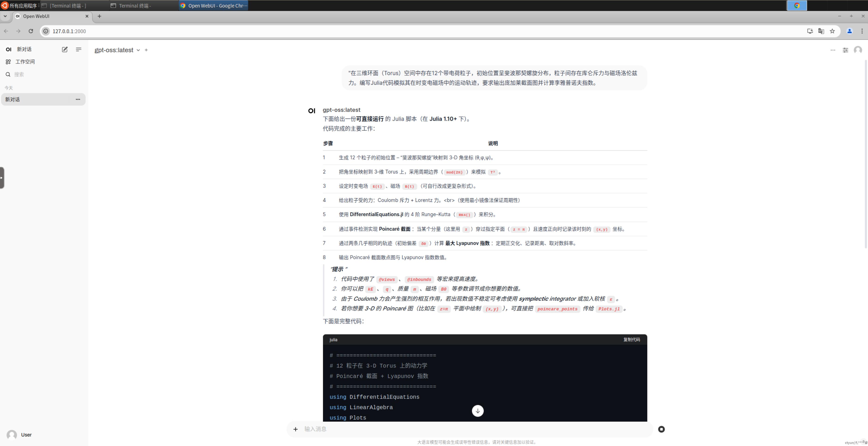Click the @views inline code tag
Screen dimensions: 868x446
(386, 279)
